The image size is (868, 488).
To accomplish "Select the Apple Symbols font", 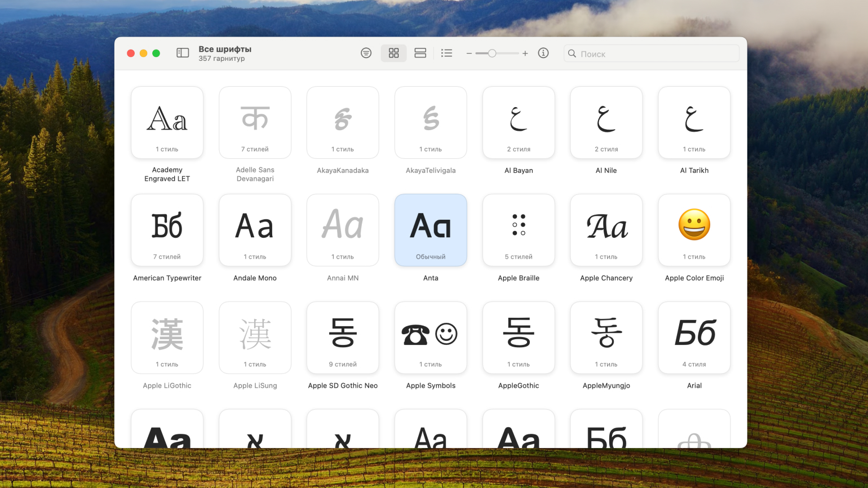I will [431, 338].
